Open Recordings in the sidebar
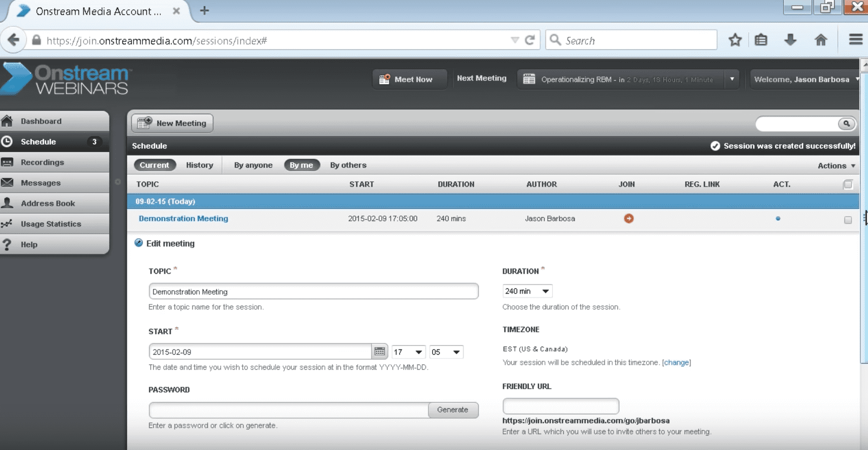868x450 pixels. tap(42, 162)
